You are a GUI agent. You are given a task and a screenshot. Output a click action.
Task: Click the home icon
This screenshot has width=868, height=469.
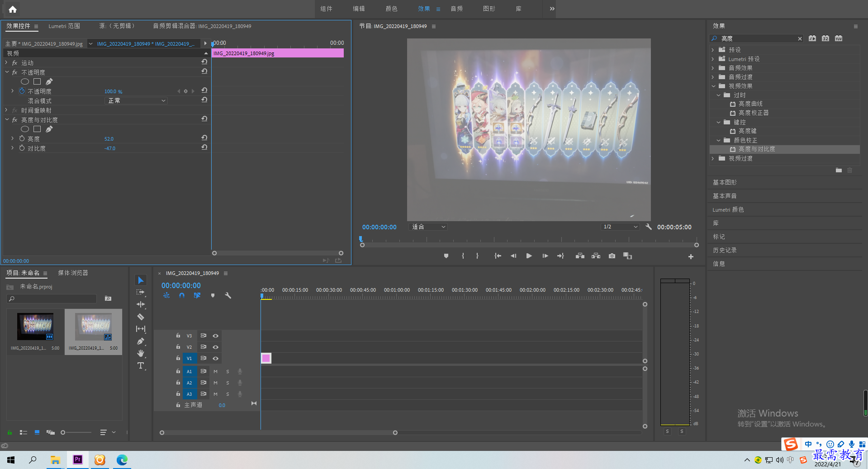(x=13, y=9)
